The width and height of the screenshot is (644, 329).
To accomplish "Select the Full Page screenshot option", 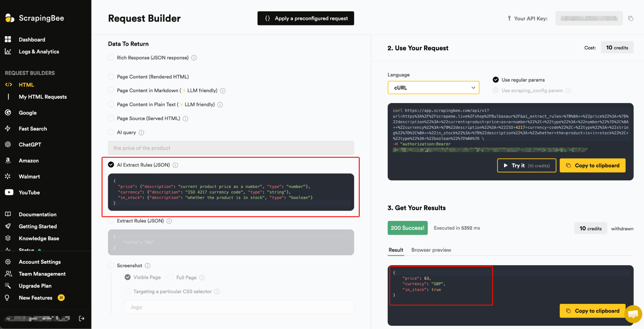I will tap(170, 278).
